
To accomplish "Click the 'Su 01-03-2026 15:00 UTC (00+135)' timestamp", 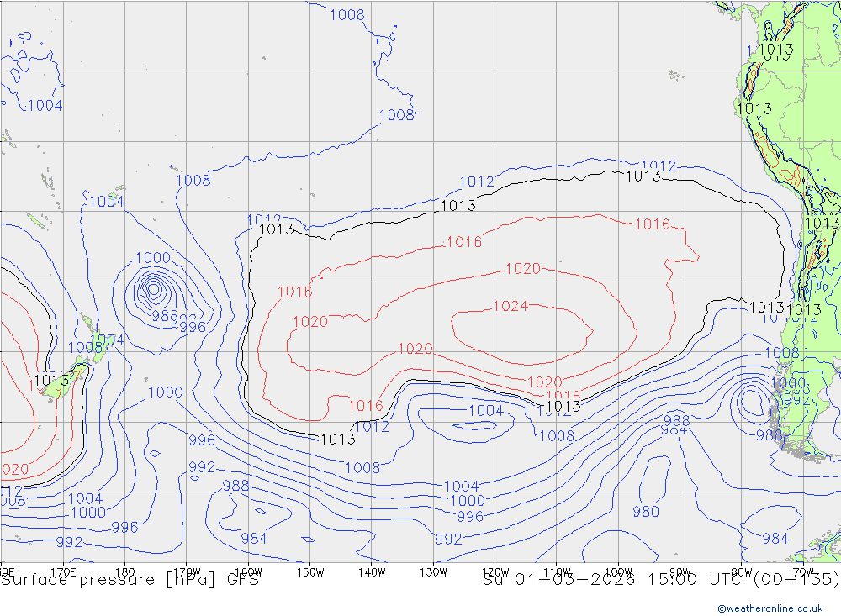I will point(661,580).
